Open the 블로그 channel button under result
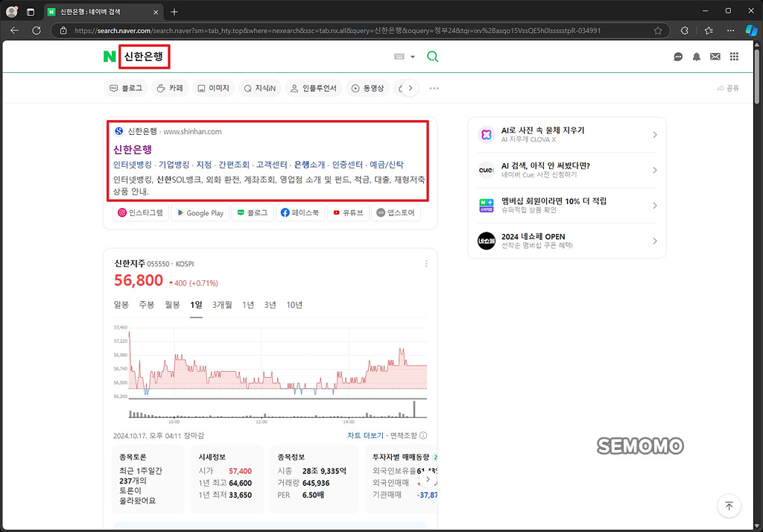This screenshot has width=763, height=532. pos(252,212)
